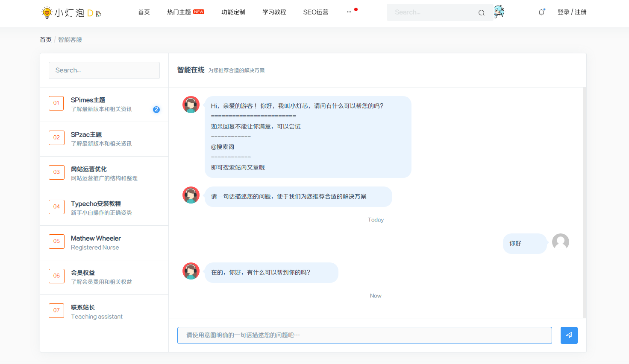The width and height of the screenshot is (629, 364).
Task: Click the search magnifier in top navigation
Action: click(x=481, y=12)
